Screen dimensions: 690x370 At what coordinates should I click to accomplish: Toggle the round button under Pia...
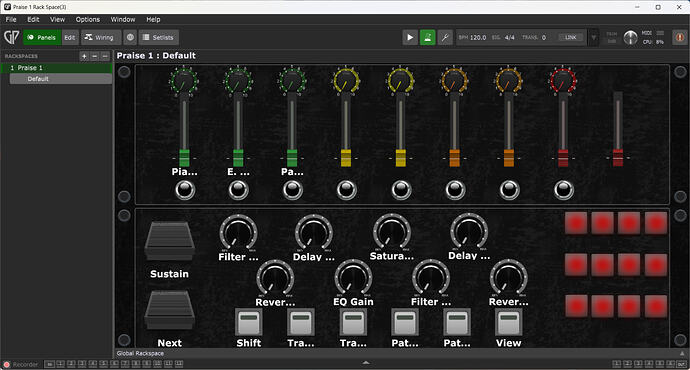point(185,190)
